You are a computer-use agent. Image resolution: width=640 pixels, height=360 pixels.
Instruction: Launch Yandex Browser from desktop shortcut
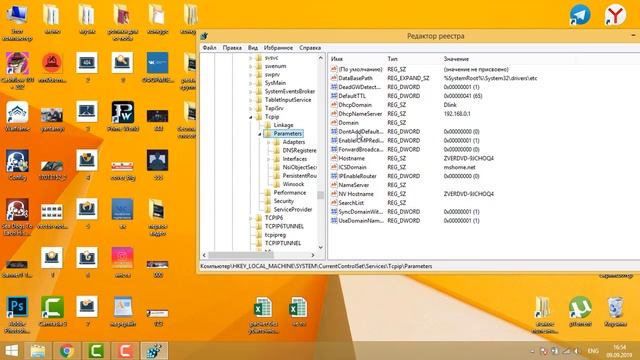click(615, 15)
